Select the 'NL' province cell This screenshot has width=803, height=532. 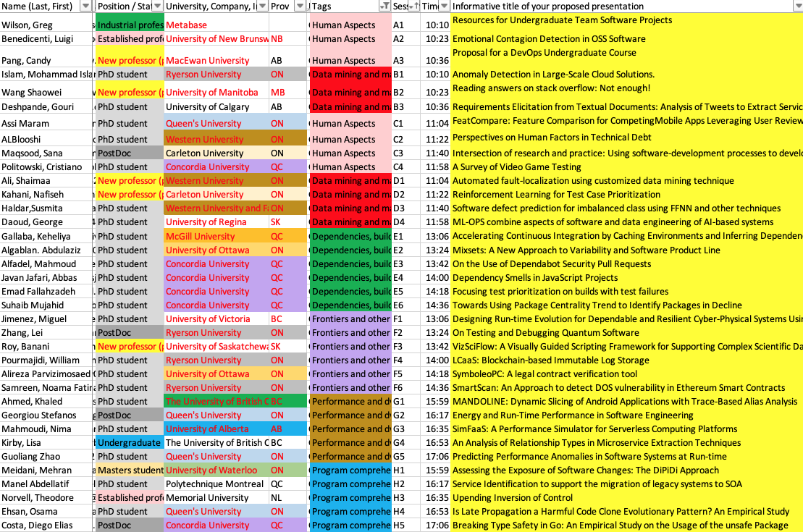click(x=287, y=498)
